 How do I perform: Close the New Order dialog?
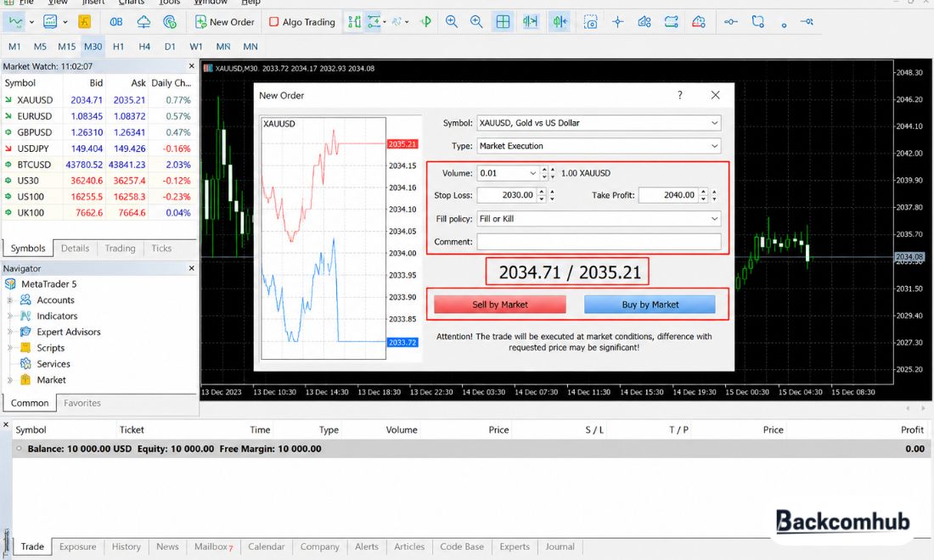coord(716,95)
